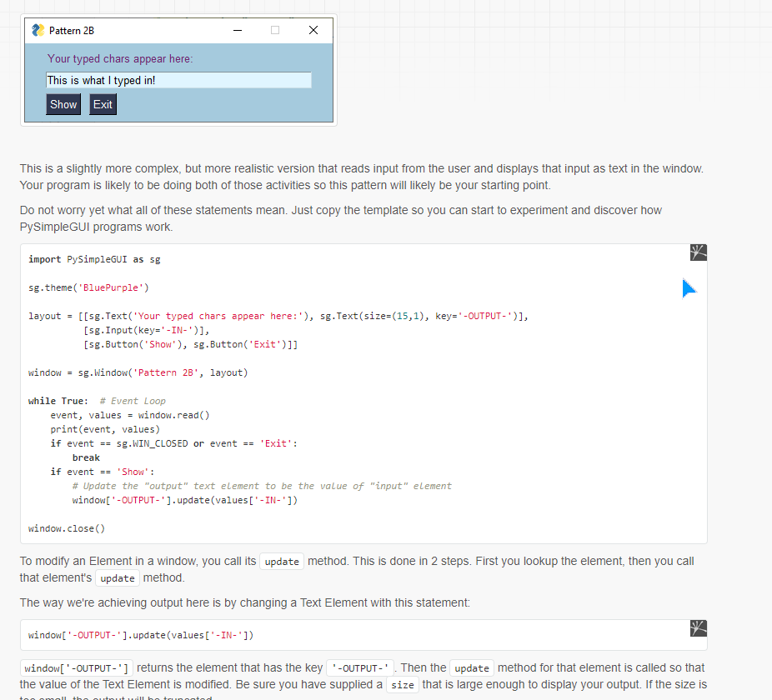Copy the update statement code using corner icon
The width and height of the screenshot is (772, 700).
point(698,628)
